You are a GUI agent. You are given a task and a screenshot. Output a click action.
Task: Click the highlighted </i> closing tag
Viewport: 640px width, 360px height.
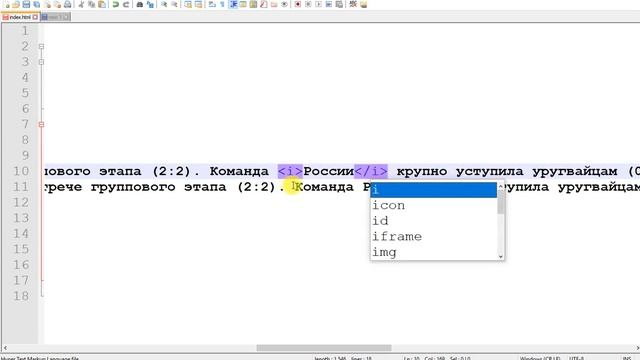pos(371,171)
